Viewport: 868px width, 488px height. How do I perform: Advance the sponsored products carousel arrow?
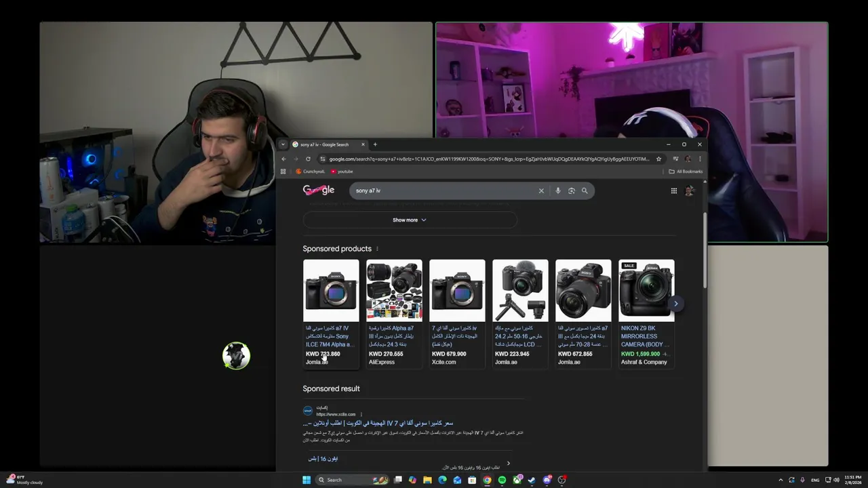[675, 304]
